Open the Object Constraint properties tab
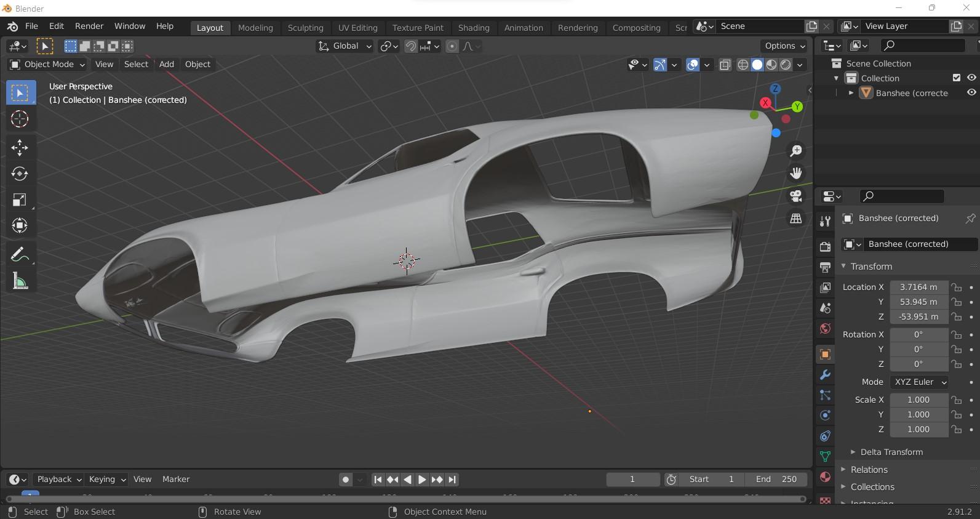The height and width of the screenshot is (519, 980). point(826,436)
